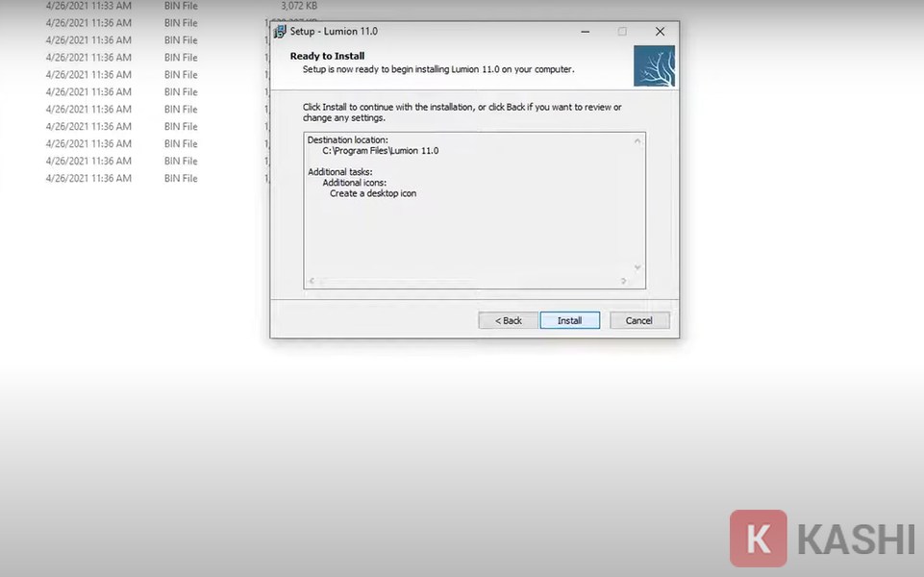Click the Install button

click(569, 320)
